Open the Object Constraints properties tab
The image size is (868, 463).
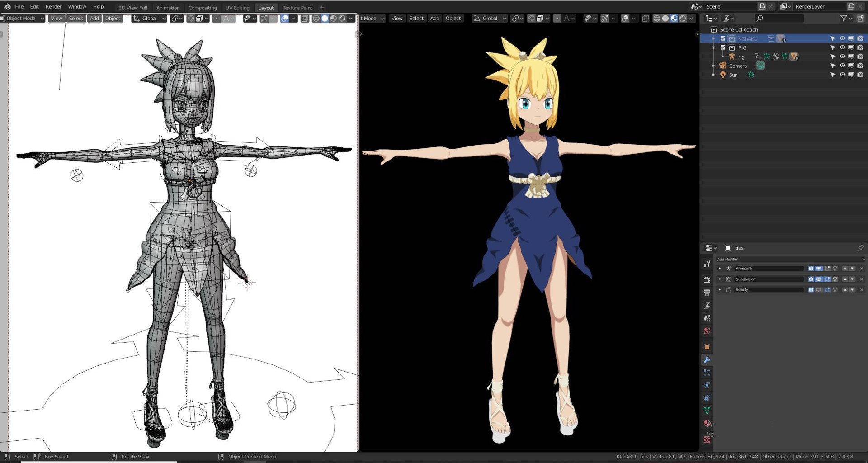[707, 398]
